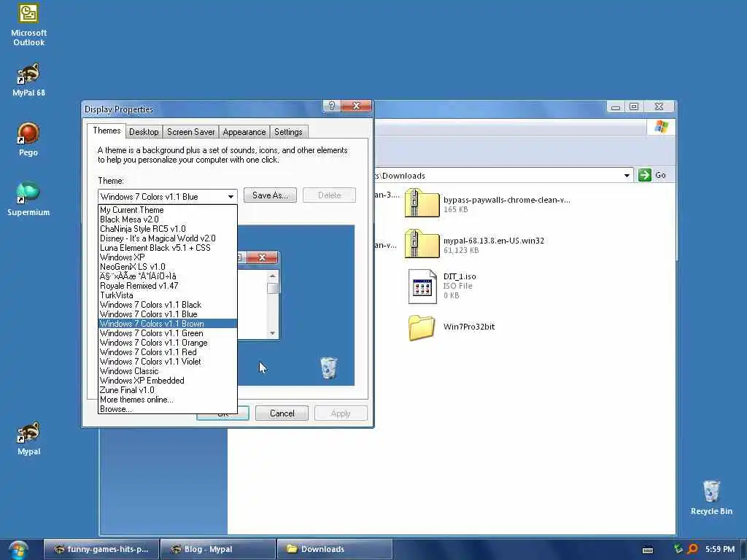
Task: Switch to Blog - Mypal taskbar button
Action: pyautogui.click(x=217, y=550)
